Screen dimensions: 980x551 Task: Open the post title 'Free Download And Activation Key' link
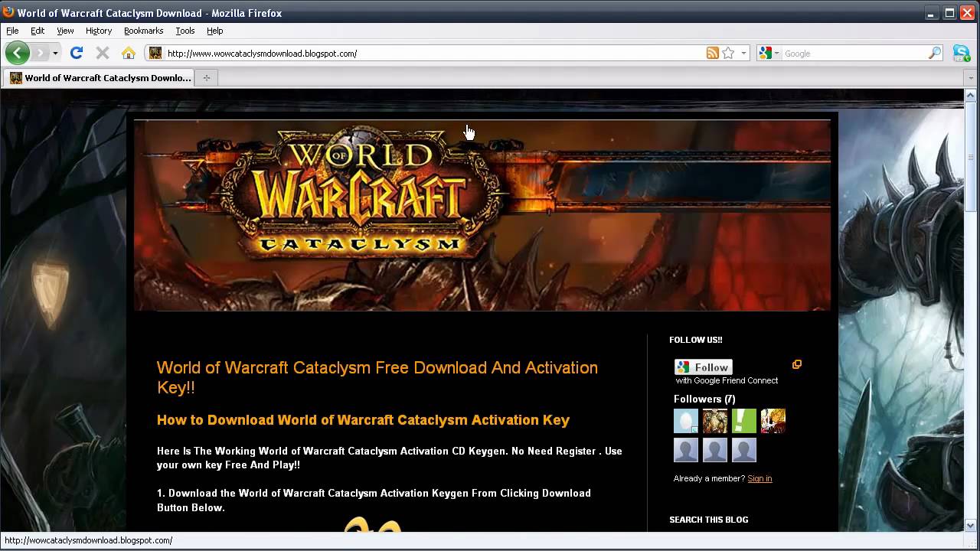point(377,377)
